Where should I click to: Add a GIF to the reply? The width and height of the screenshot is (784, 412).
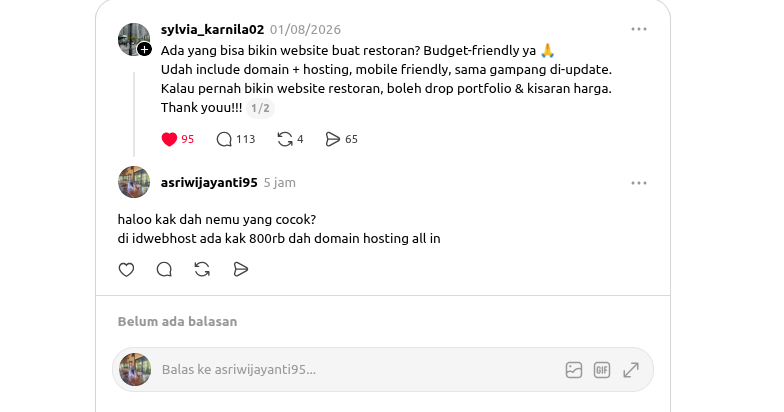(602, 370)
